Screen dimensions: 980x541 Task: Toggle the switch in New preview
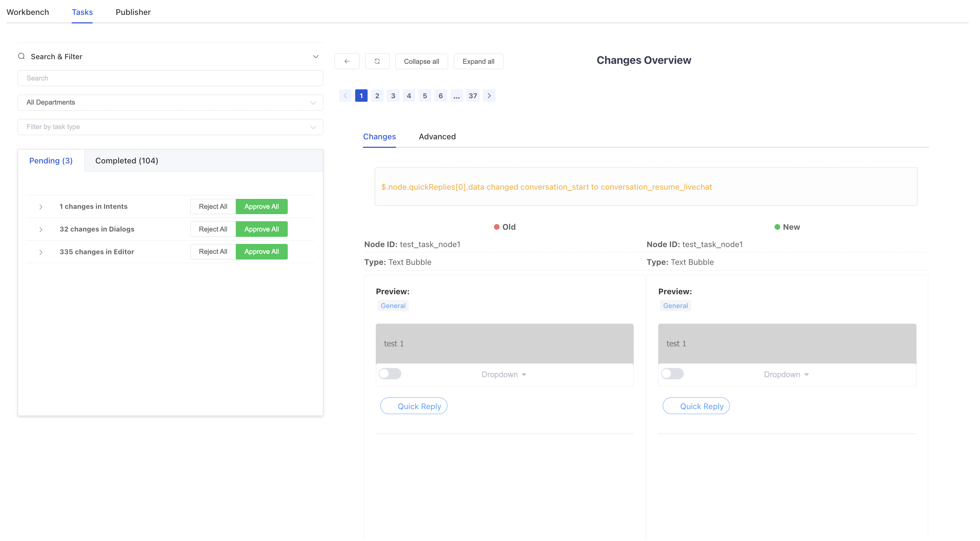tap(672, 374)
